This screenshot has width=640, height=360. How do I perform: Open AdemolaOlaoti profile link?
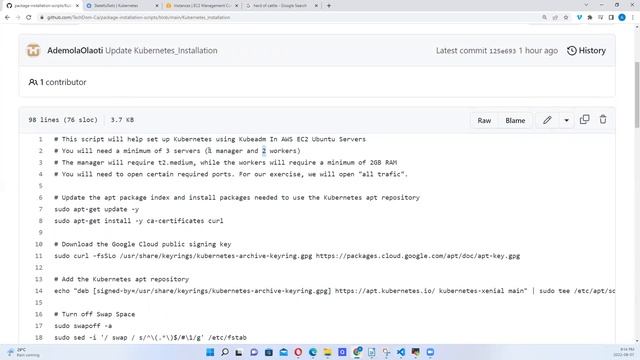coord(75,51)
